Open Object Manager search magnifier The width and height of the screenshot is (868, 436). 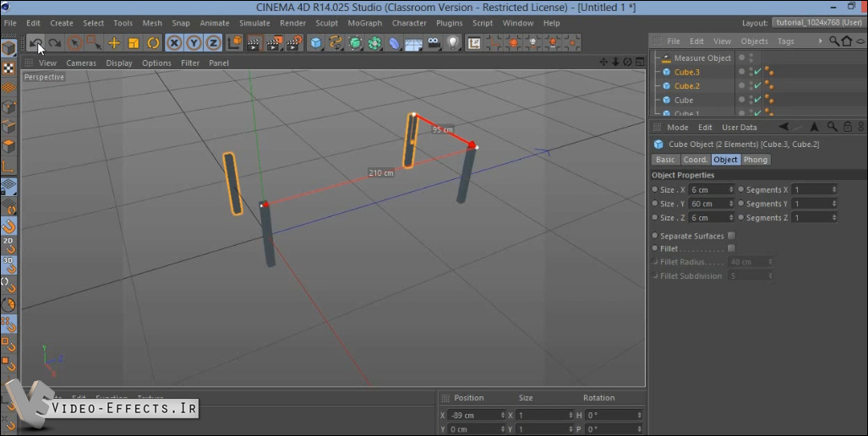pyautogui.click(x=833, y=41)
